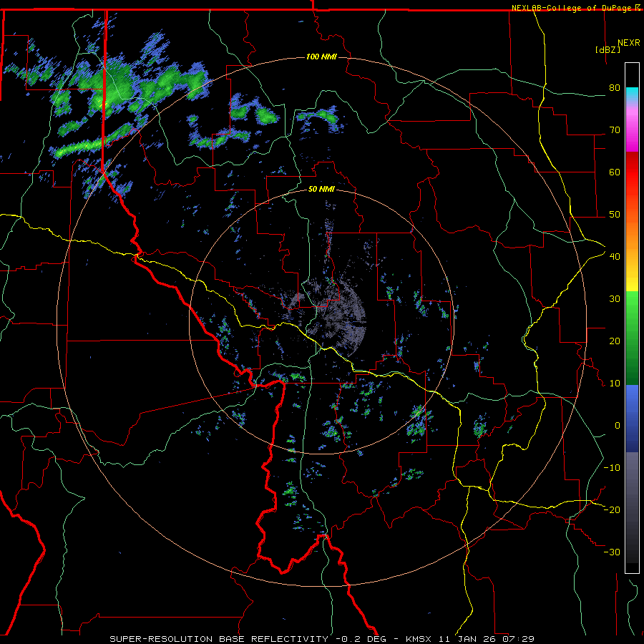Click the 0 value on the dBZ scale
644x644 pixels.
[618, 426]
